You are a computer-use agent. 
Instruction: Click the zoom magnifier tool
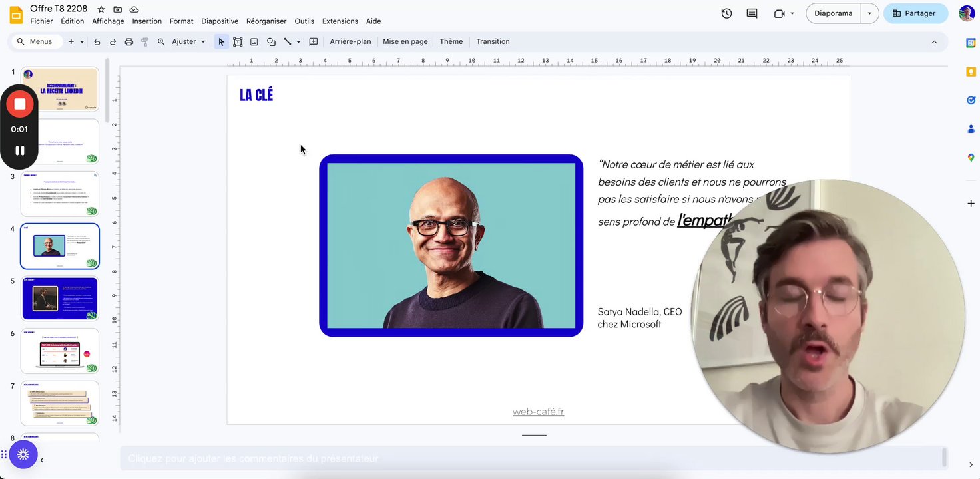coord(161,41)
